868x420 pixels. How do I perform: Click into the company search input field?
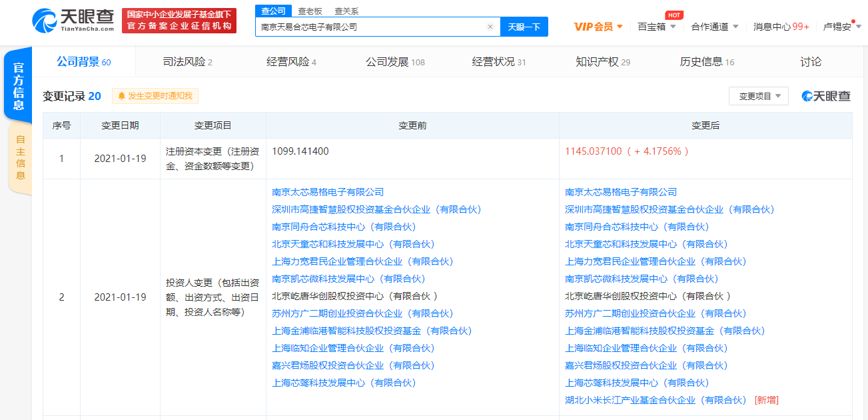370,27
